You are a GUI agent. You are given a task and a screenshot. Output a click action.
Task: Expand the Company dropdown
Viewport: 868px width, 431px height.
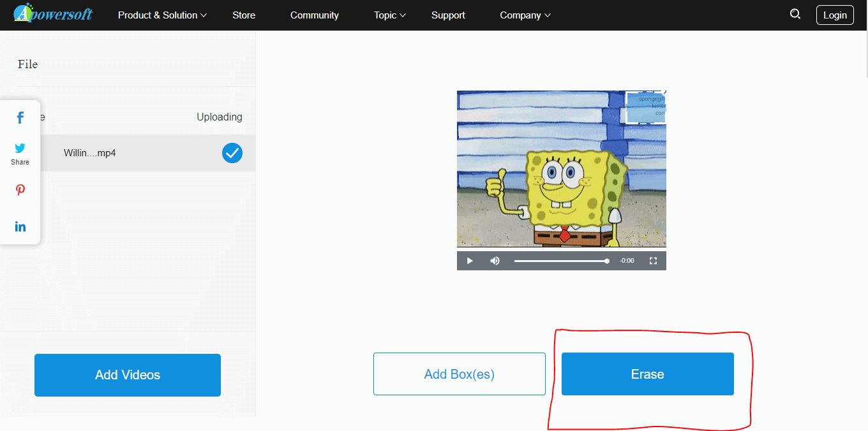(x=525, y=15)
